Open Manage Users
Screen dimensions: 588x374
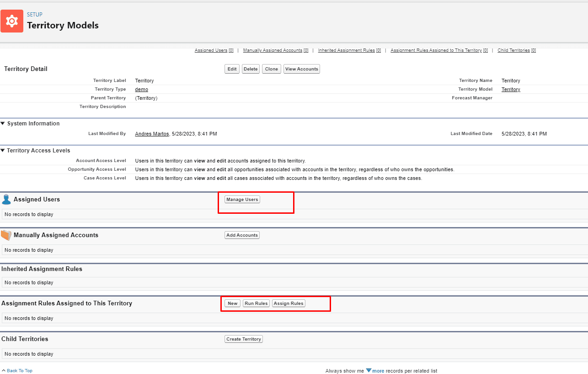tap(242, 200)
